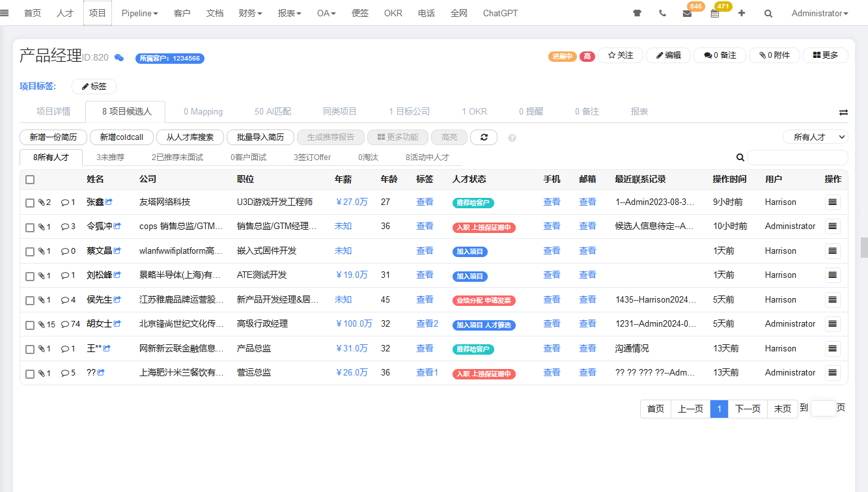Check the checkbox on 张鑫's row

click(29, 202)
